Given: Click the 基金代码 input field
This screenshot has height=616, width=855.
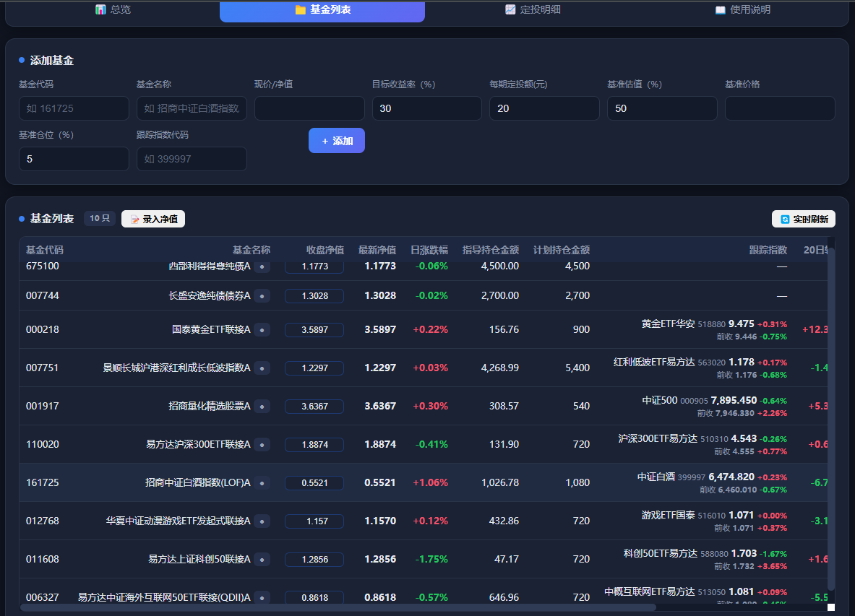Looking at the screenshot, I should (74, 108).
